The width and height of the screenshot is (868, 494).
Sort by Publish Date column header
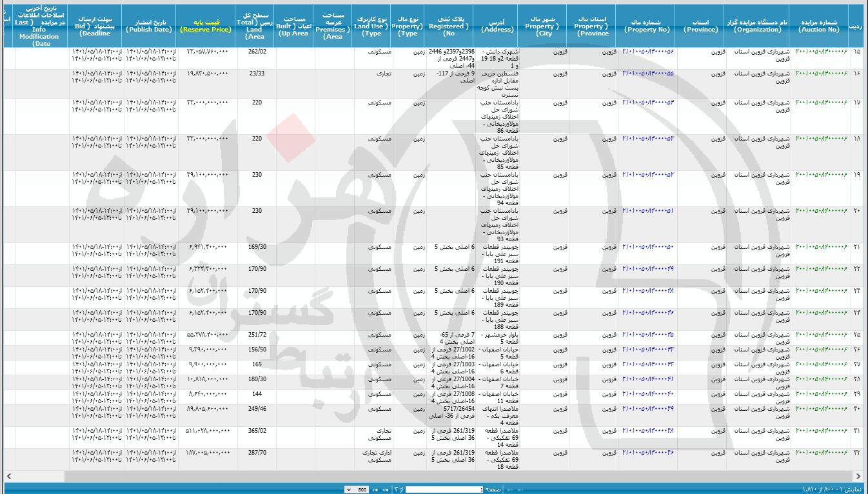[148, 26]
